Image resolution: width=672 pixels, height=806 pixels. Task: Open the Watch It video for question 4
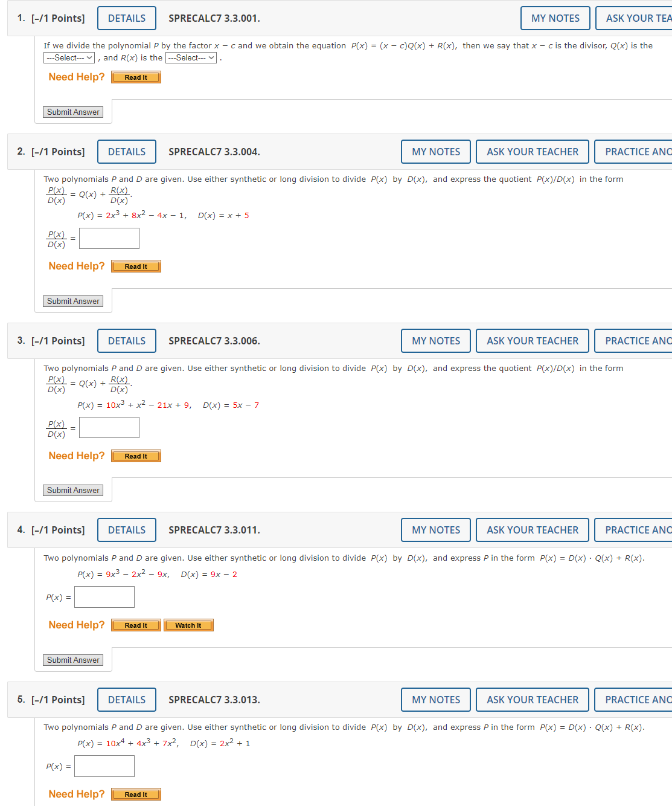(x=188, y=625)
